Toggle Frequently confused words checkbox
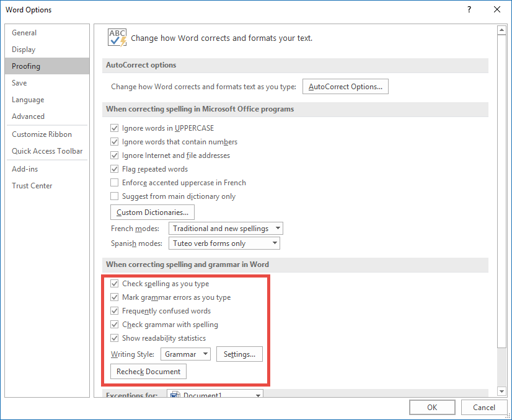The image size is (512, 420). [114, 311]
